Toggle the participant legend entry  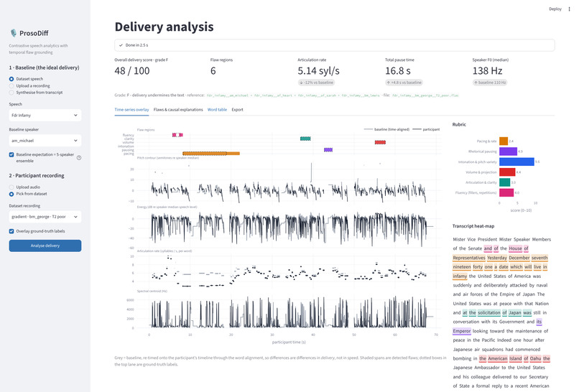point(426,129)
